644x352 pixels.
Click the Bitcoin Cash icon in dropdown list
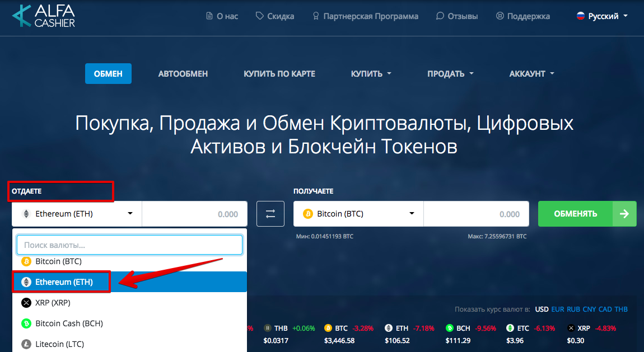point(26,323)
